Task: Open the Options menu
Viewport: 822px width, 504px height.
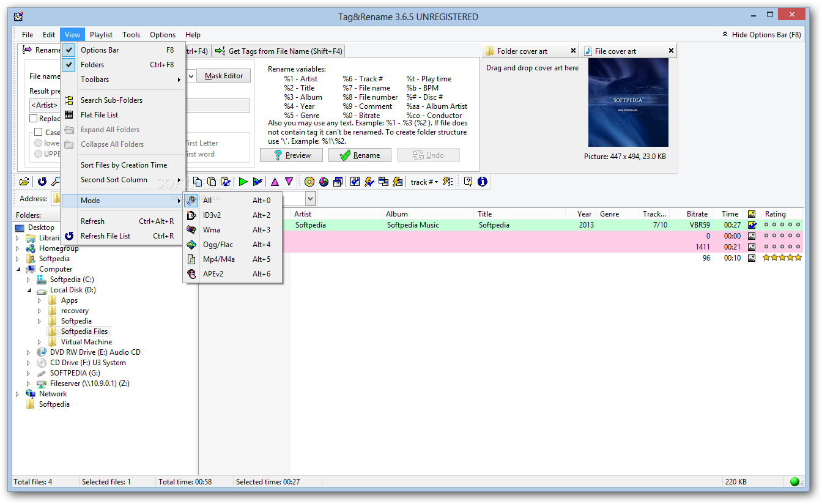Action: coord(163,35)
